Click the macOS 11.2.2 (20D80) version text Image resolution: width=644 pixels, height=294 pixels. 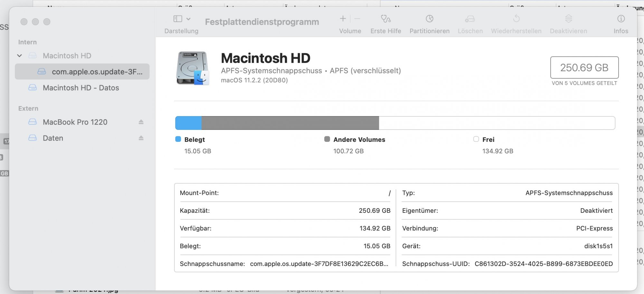[254, 80]
